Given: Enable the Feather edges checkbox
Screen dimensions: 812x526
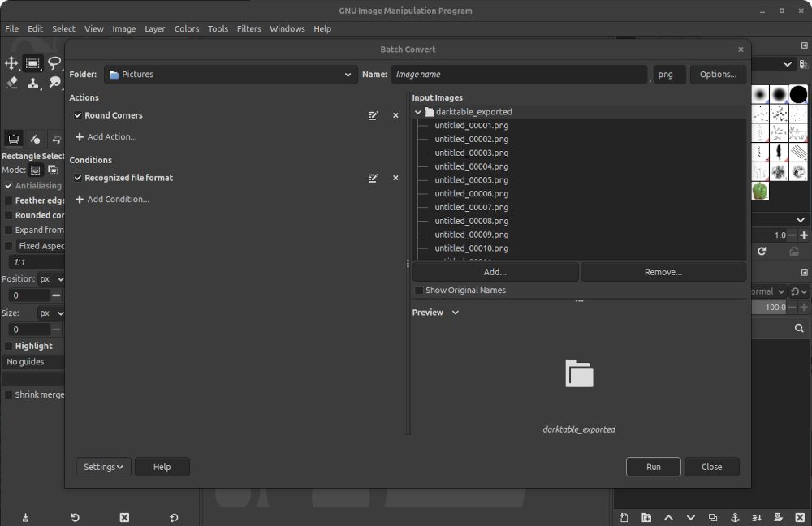Looking at the screenshot, I should [8, 200].
